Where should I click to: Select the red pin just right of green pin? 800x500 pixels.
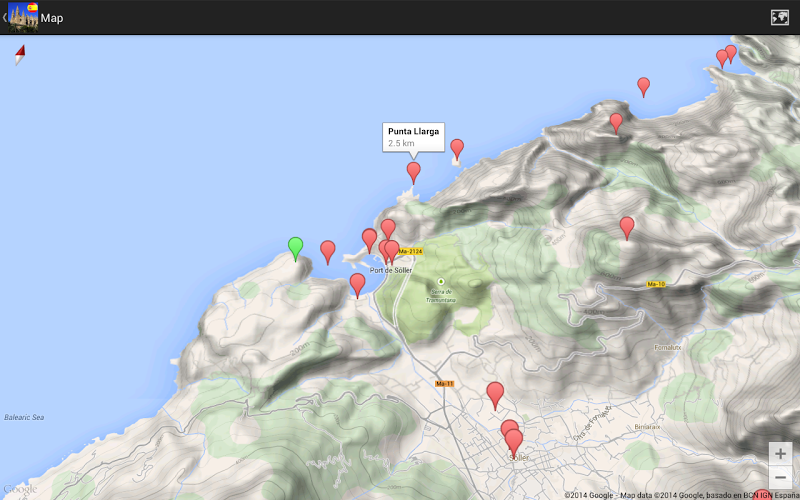tap(328, 252)
